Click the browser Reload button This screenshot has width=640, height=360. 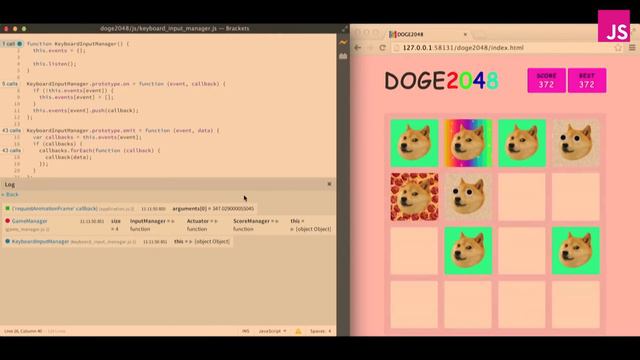382,48
